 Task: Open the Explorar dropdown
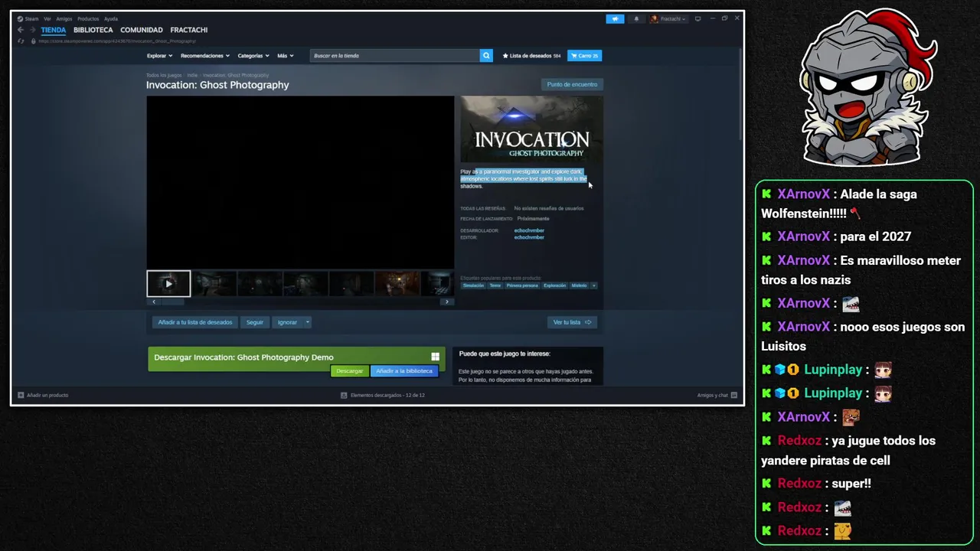159,55
